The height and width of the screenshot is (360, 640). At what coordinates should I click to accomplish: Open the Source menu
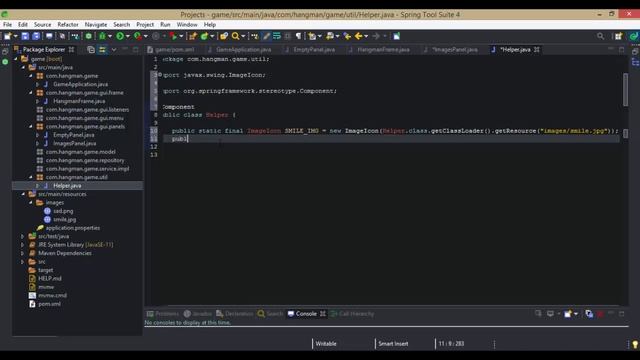[x=42, y=24]
